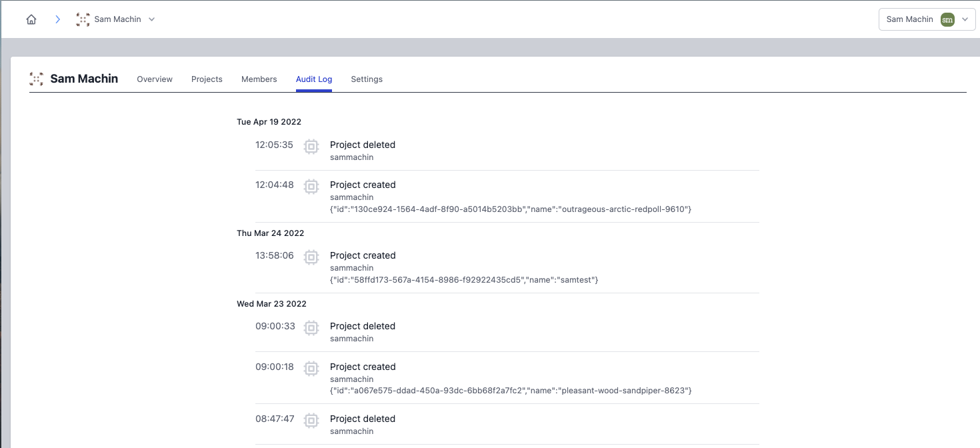Click the samtest project JSON details text

point(464,280)
